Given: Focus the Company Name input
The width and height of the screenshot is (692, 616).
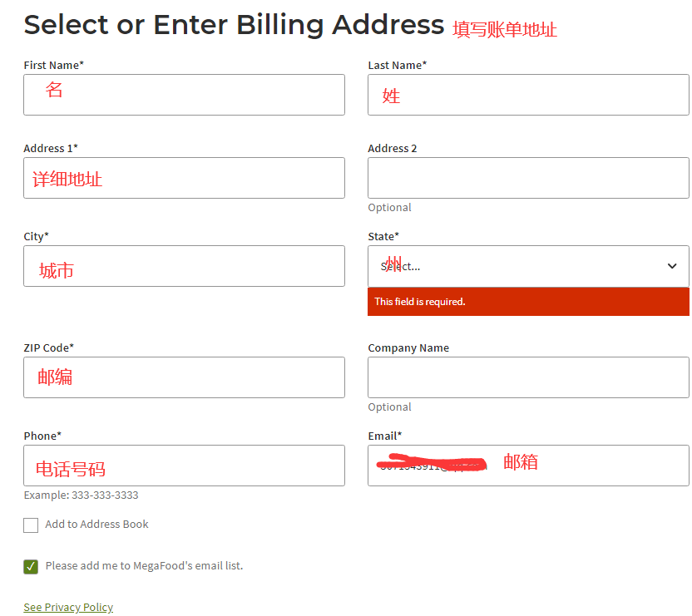Looking at the screenshot, I should 528,377.
